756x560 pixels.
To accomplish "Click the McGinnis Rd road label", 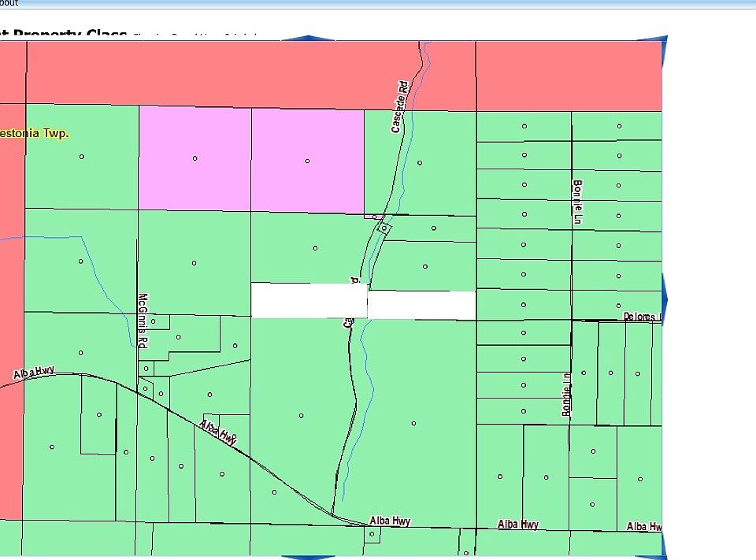I will 143,321.
